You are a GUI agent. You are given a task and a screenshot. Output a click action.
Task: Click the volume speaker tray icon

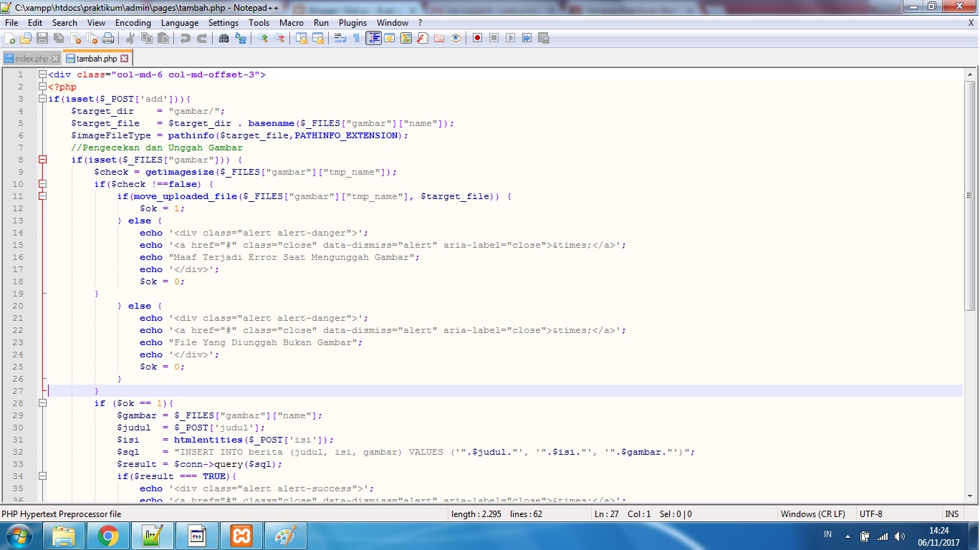[x=900, y=536]
